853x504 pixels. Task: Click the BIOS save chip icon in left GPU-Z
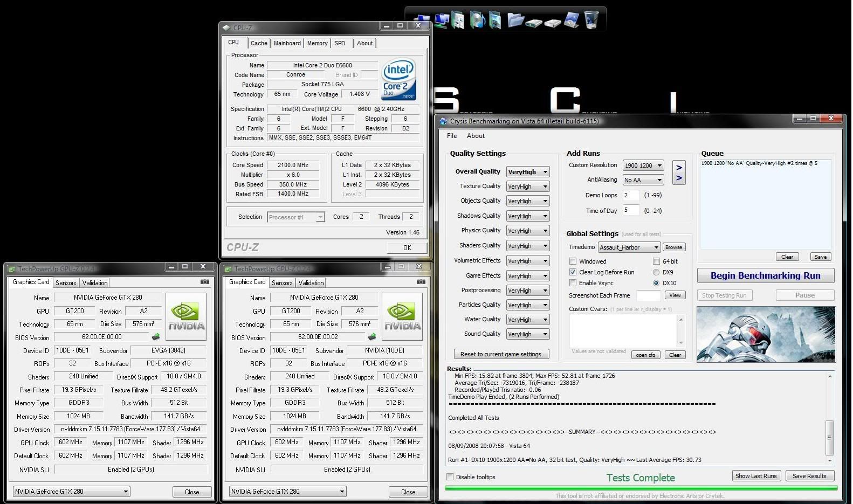tap(156, 337)
